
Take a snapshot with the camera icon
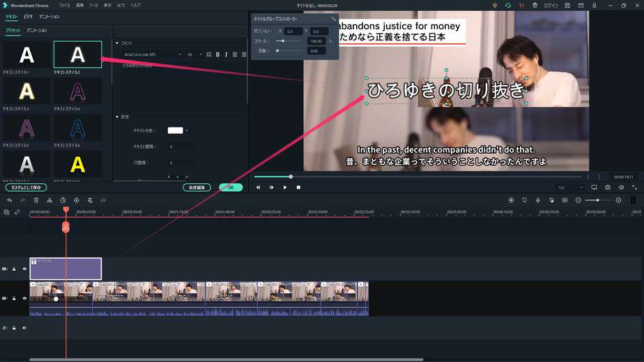point(608,187)
